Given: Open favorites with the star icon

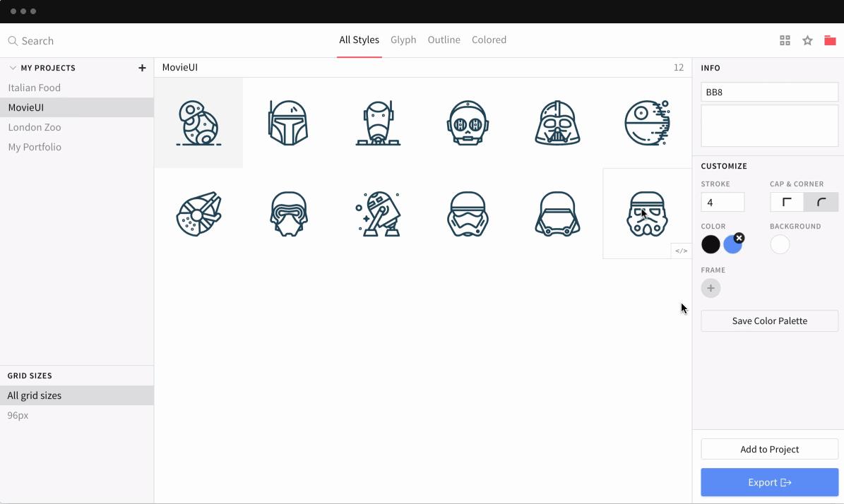Looking at the screenshot, I should [807, 40].
